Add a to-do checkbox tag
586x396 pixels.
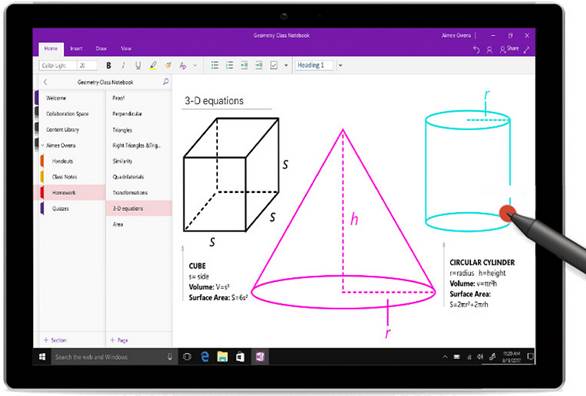point(274,66)
